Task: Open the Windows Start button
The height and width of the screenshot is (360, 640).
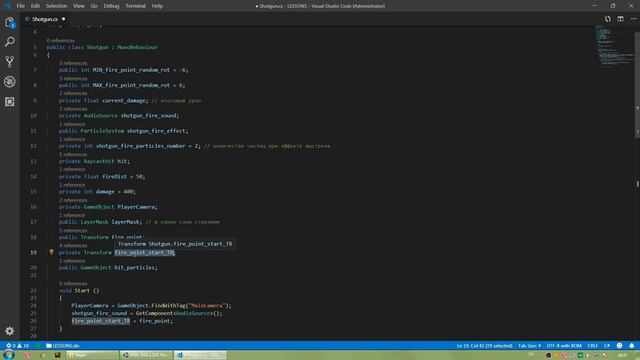Action: click(x=9, y=355)
